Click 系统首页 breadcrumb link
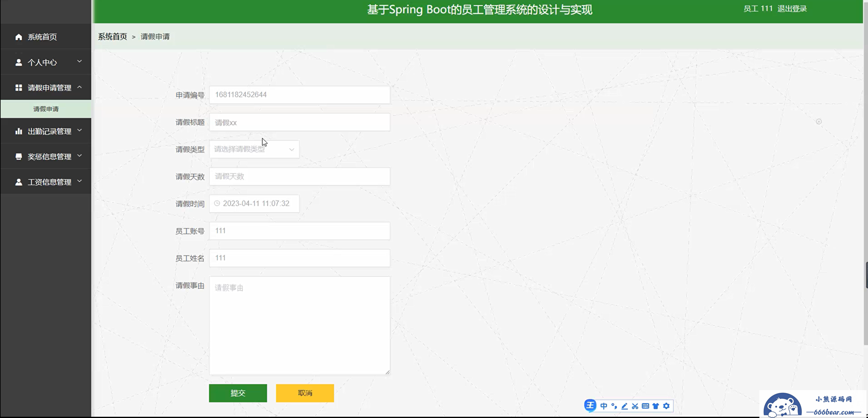 pyautogui.click(x=113, y=36)
